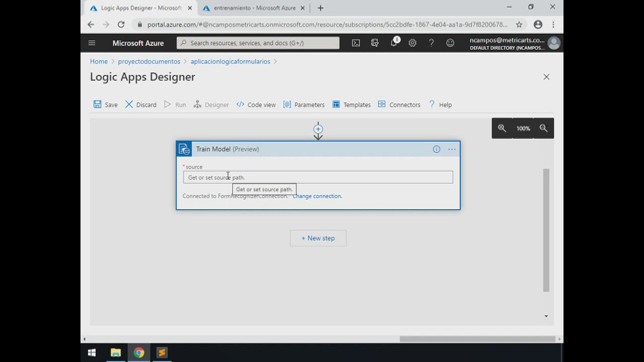Switch to Code view
The width and height of the screenshot is (644, 362).
pos(256,105)
